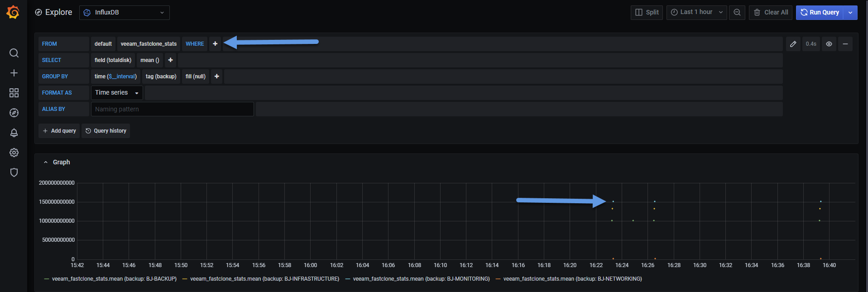Click the Run Query button
The image size is (868, 292).
pyautogui.click(x=820, y=12)
